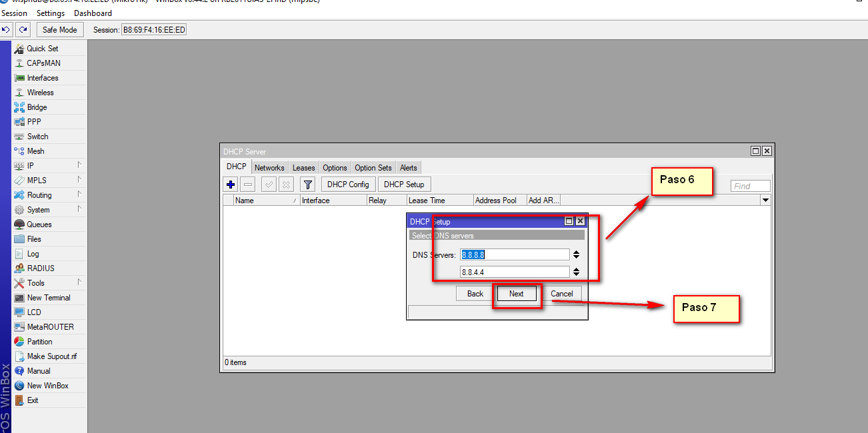Screen dimensions: 868x433
Task: Launch New Terminal from sidebar
Action: click(x=48, y=298)
